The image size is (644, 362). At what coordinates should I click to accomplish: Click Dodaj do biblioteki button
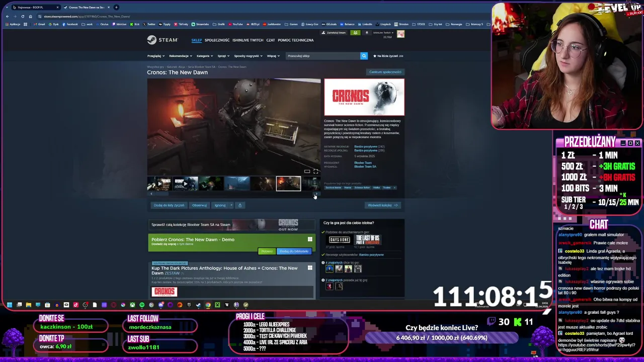click(294, 251)
